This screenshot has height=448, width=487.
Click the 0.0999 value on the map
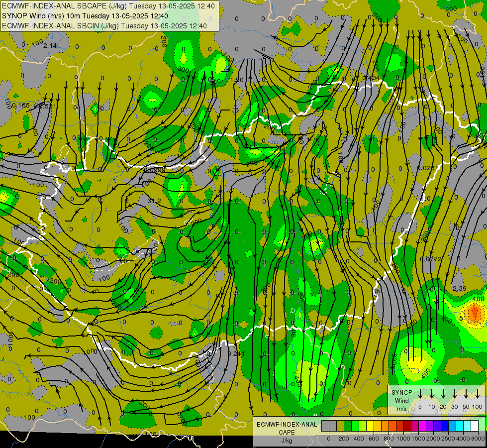[155, 170]
